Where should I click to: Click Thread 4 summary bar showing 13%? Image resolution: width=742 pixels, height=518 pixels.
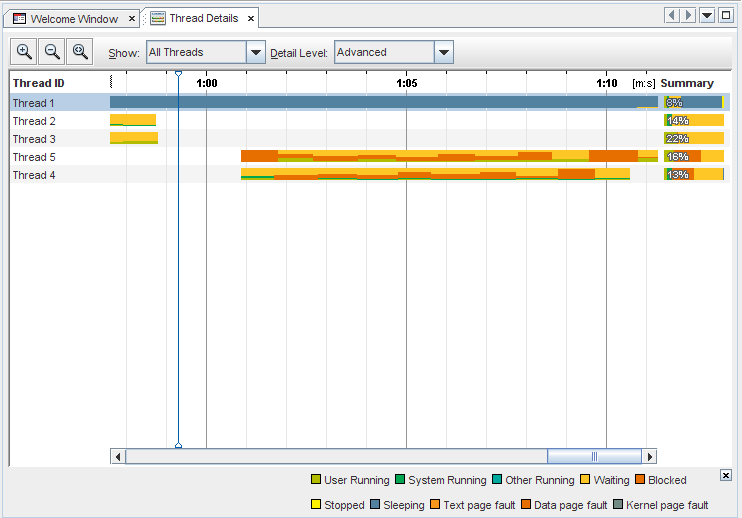click(x=694, y=174)
